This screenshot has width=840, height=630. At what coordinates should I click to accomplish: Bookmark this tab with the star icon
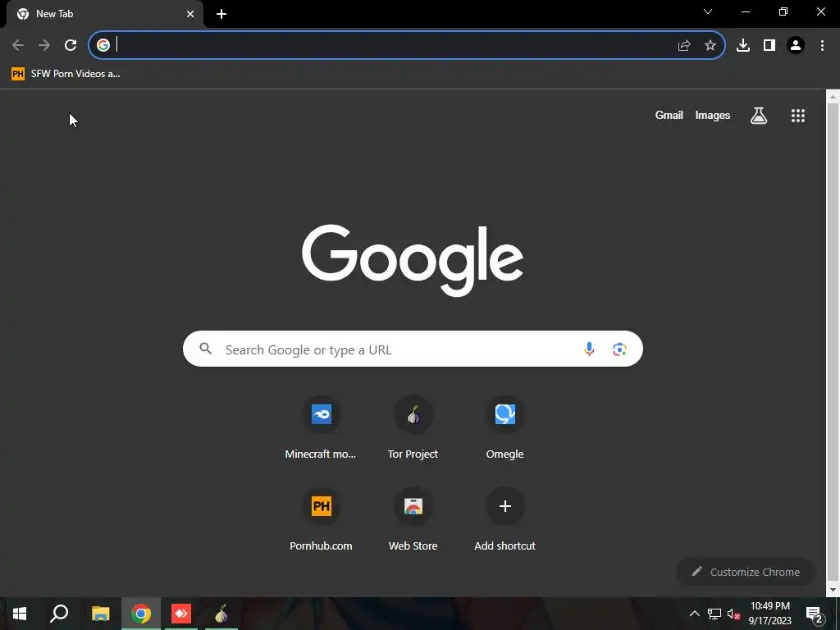tap(710, 46)
